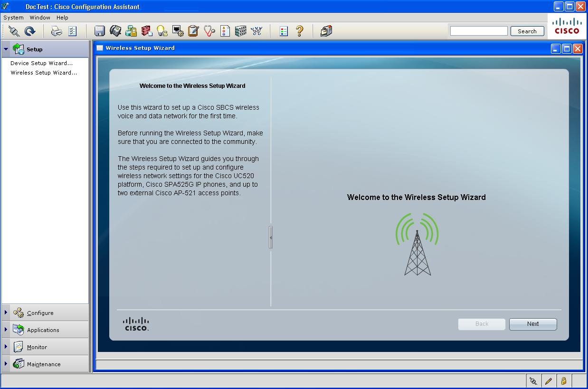Viewport: 588px width, 389px height.
Task: Open the front panel view toolbar icon
Action: (x=241, y=31)
